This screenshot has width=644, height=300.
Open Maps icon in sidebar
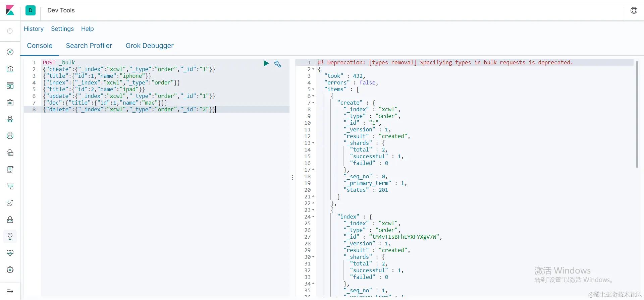[10, 119]
